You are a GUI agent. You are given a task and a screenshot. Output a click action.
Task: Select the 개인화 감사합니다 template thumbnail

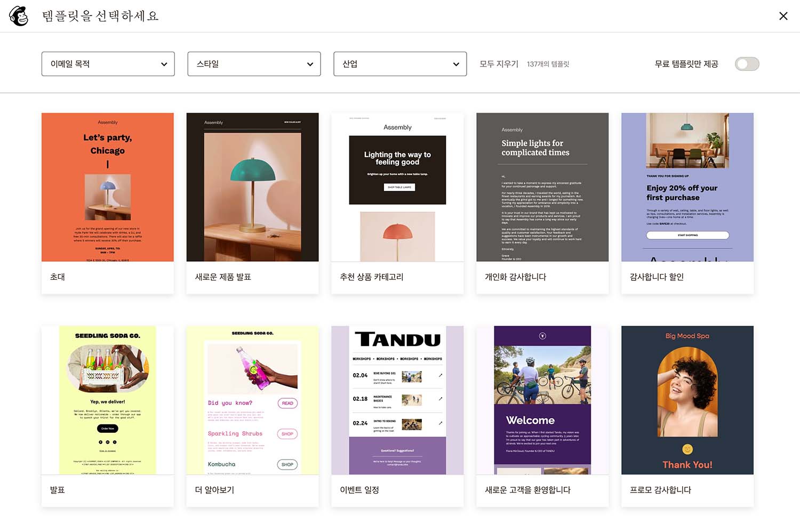click(x=542, y=187)
